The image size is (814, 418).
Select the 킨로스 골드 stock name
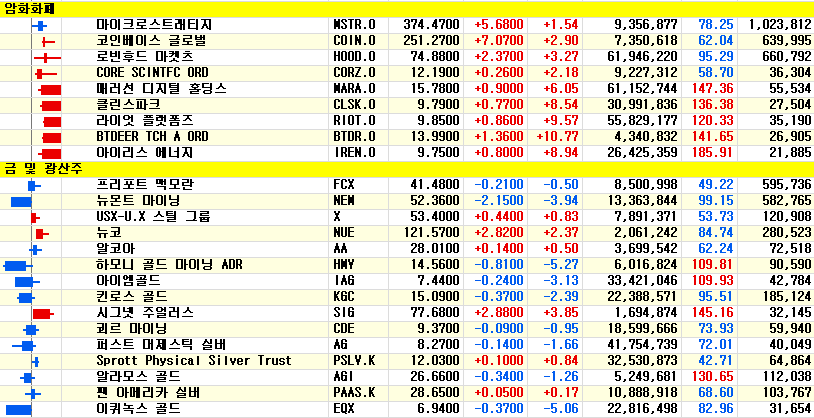tap(132, 297)
